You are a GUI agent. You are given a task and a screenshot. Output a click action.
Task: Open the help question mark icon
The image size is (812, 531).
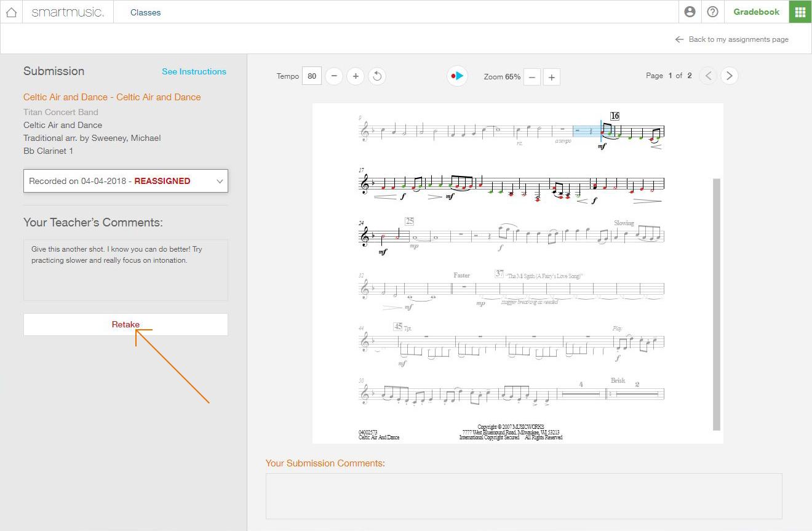[713, 12]
